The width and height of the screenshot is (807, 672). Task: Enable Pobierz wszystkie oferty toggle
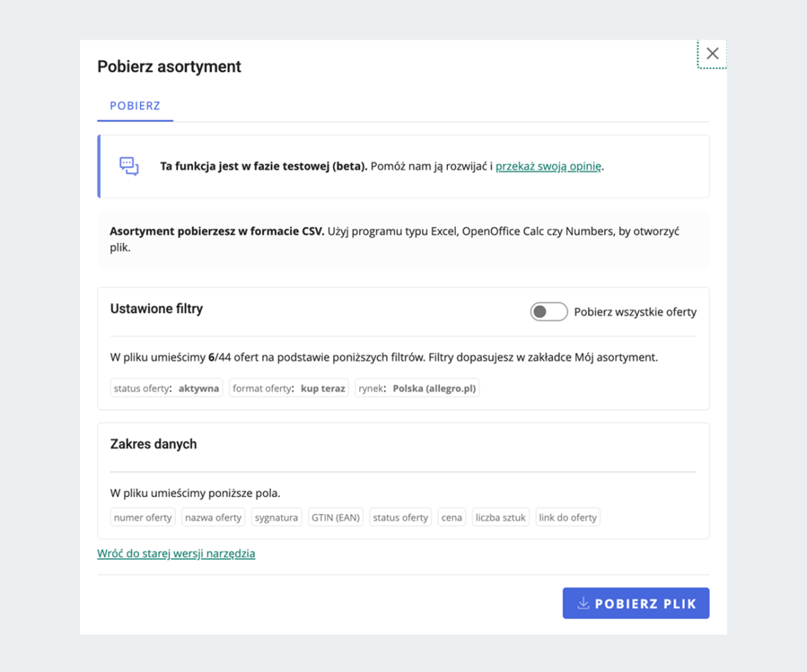click(x=549, y=312)
